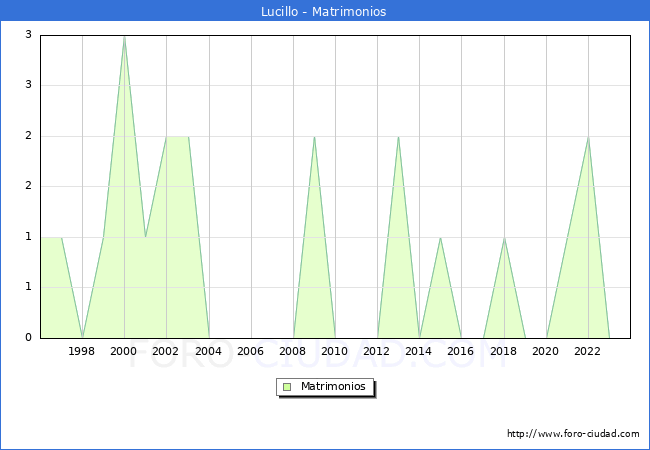Click the green Matrimonios legend swatch
The width and height of the screenshot is (650, 450).
[x=286, y=387]
